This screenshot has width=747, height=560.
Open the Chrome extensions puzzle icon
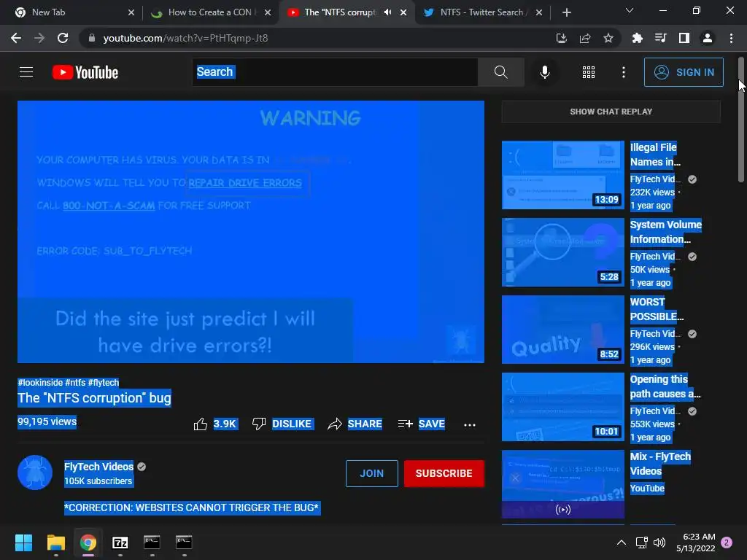coord(637,38)
